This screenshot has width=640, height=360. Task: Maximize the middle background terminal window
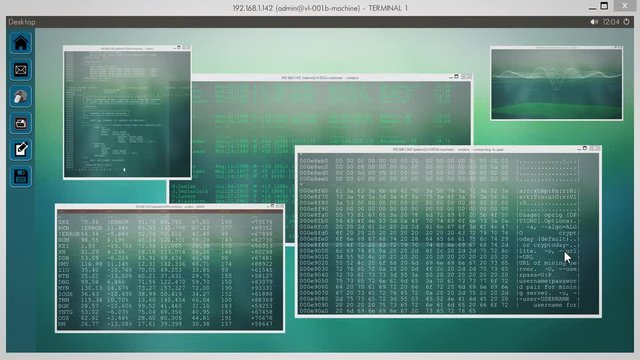point(457,76)
